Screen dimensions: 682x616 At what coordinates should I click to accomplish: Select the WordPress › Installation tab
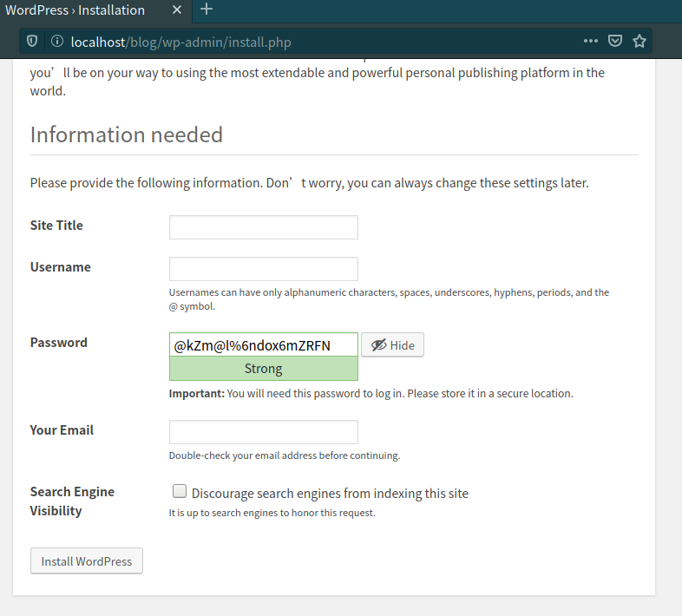pyautogui.click(x=78, y=10)
